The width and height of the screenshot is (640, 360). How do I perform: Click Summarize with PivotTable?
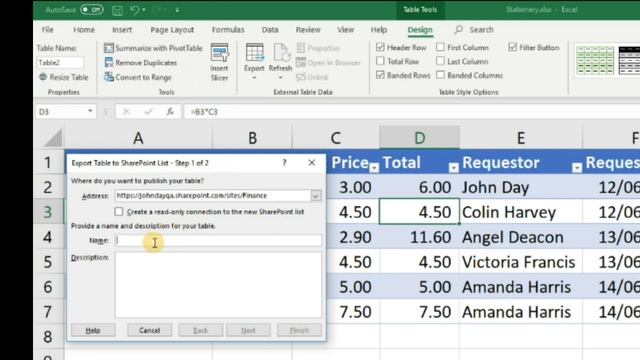pos(153,48)
